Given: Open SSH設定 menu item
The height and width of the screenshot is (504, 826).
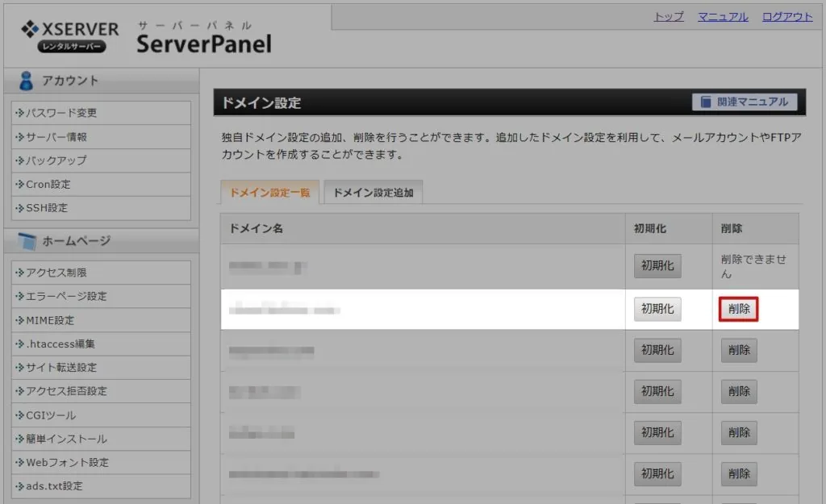Looking at the screenshot, I should [101, 208].
